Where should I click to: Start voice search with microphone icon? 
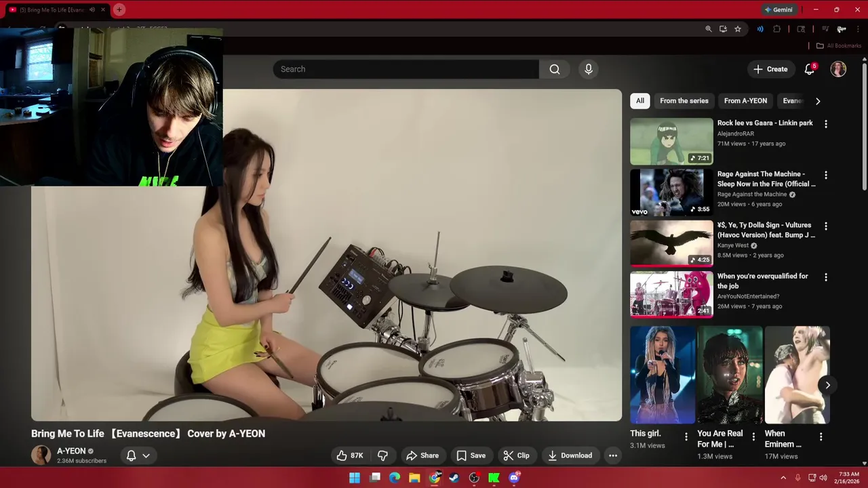click(589, 69)
